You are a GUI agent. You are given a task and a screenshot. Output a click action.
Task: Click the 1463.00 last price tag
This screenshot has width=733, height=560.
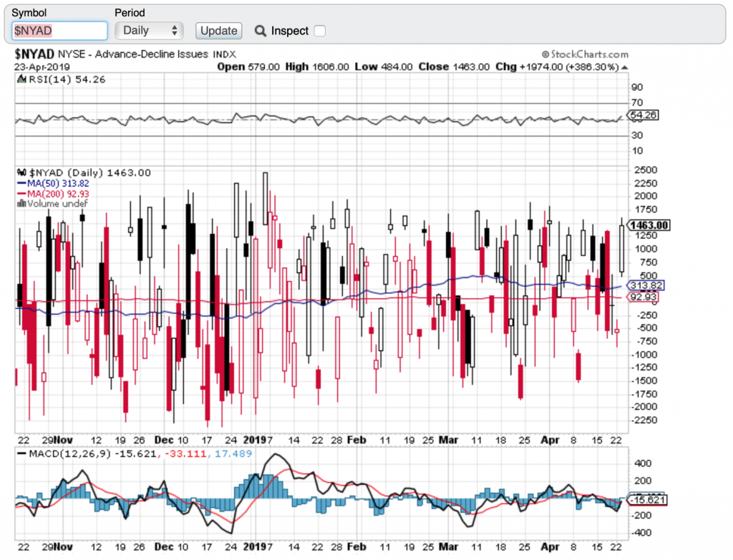649,225
